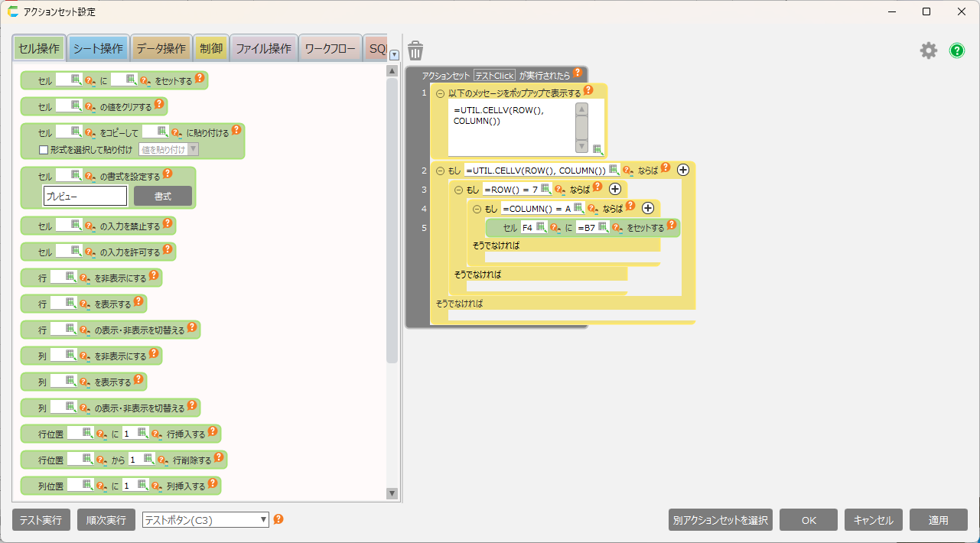This screenshot has width=980, height=543.
Task: Click the help icon next to the テストボタン(C3) dropdown
Action: pos(278,519)
